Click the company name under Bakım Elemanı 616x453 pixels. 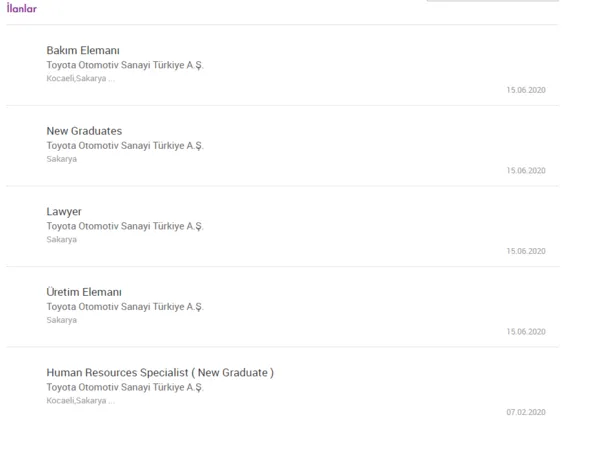125,65
